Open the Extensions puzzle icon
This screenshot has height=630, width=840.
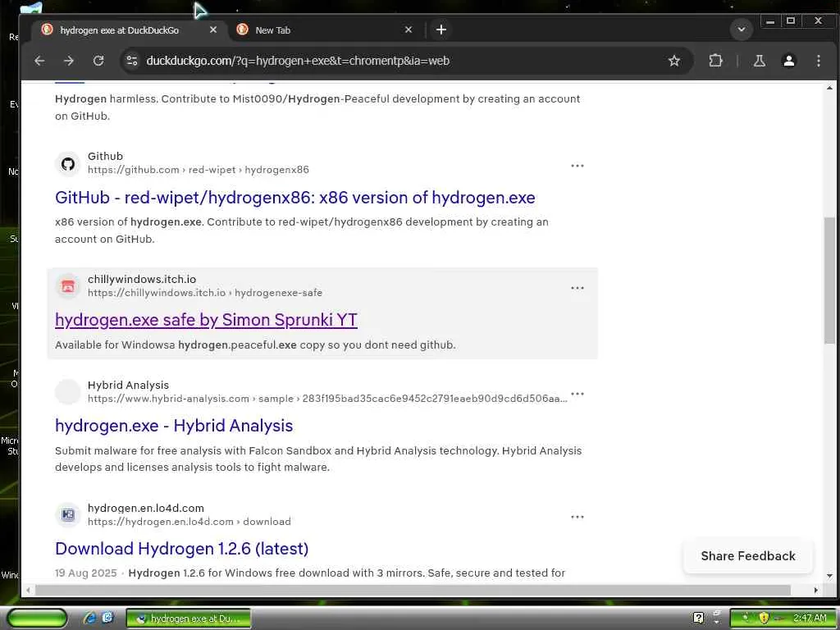[x=715, y=61]
